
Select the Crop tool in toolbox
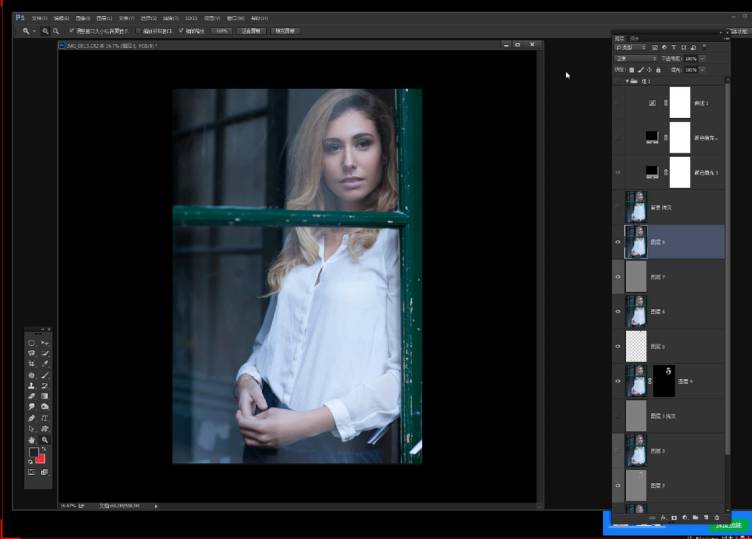coord(31,364)
